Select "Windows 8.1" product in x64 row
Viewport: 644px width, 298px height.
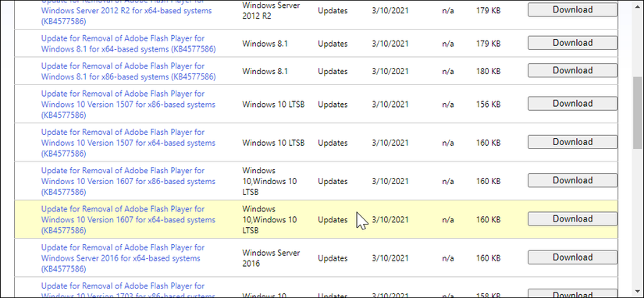(265, 44)
